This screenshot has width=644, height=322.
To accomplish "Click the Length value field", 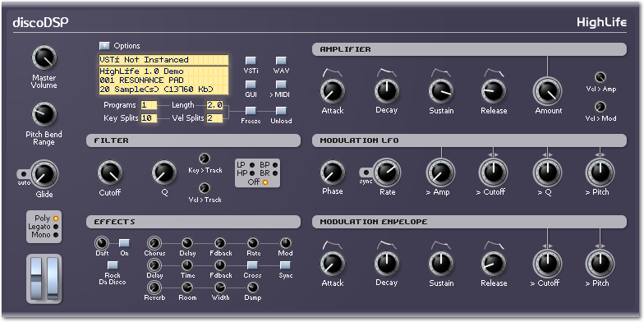I will point(215,105).
